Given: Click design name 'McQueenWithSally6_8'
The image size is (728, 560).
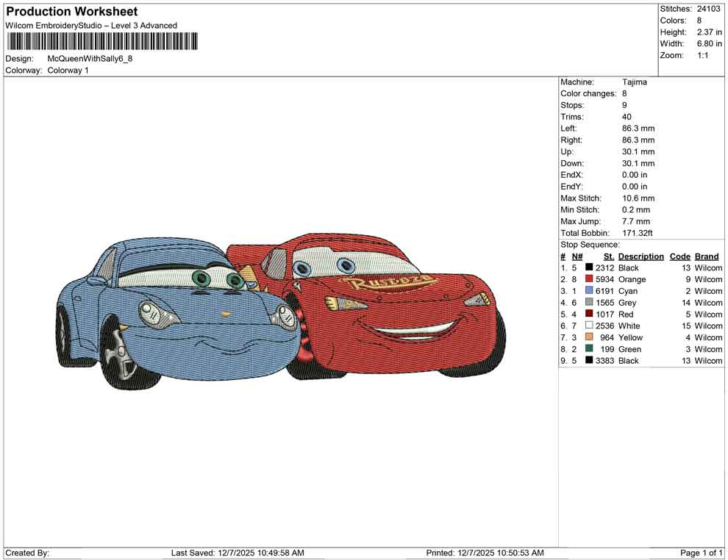Looking at the screenshot, I should tap(90, 59).
